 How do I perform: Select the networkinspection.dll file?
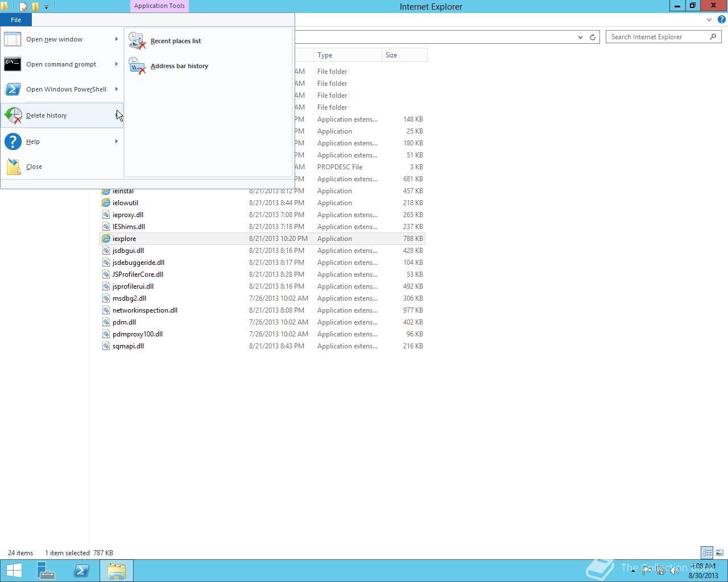coord(145,310)
